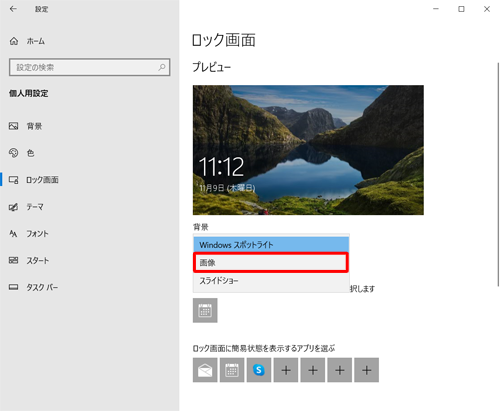Click the スタート tiles icon
500x411 pixels.
(13, 260)
